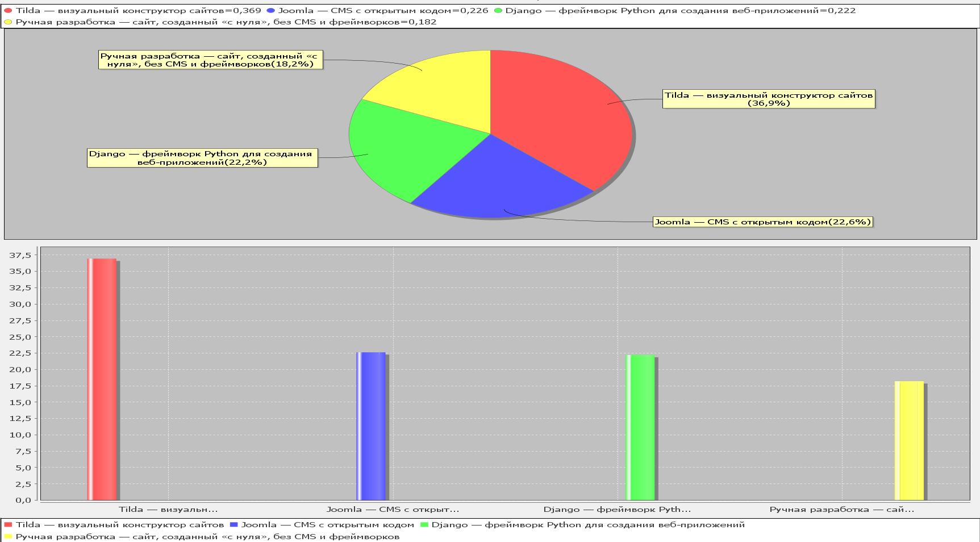Click the green Django circle in top legend

(x=498, y=11)
